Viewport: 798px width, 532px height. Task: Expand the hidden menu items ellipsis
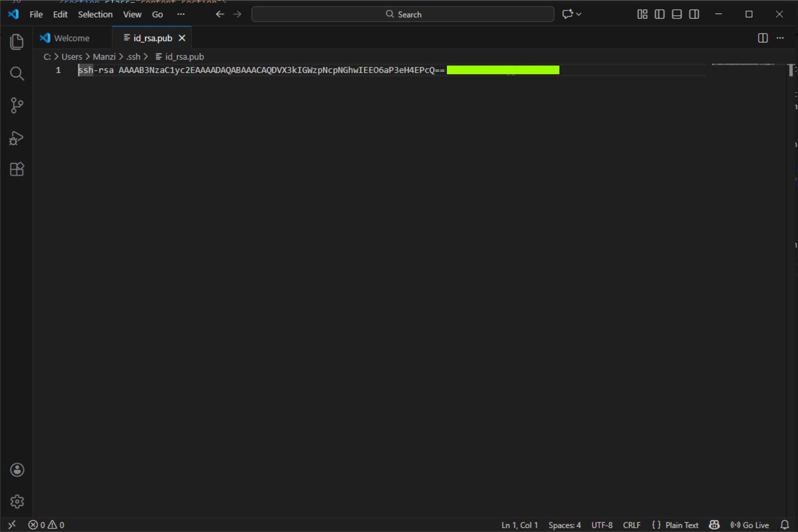(x=181, y=14)
